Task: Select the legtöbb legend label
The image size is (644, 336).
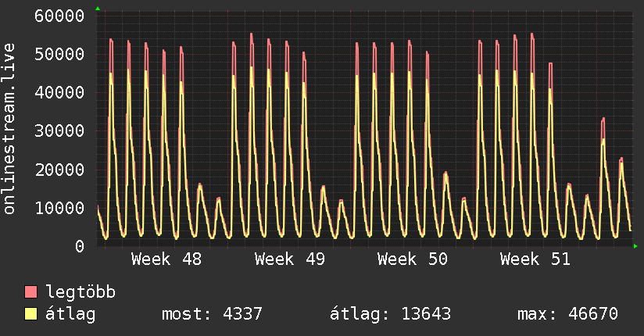Action: click(x=80, y=292)
